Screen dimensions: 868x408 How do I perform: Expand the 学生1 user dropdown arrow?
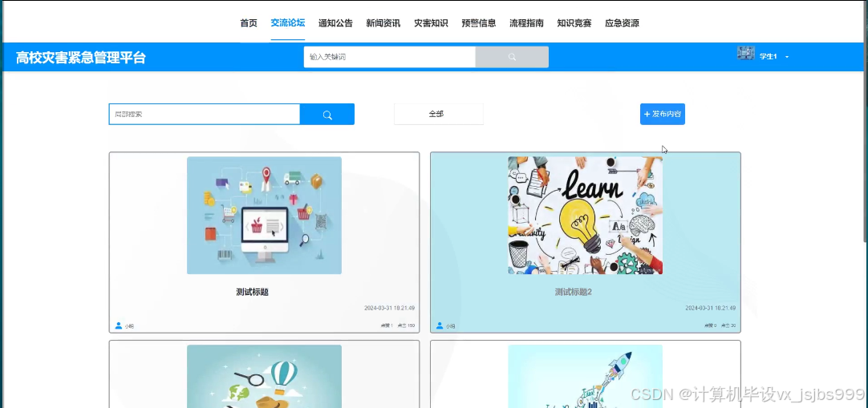point(787,57)
